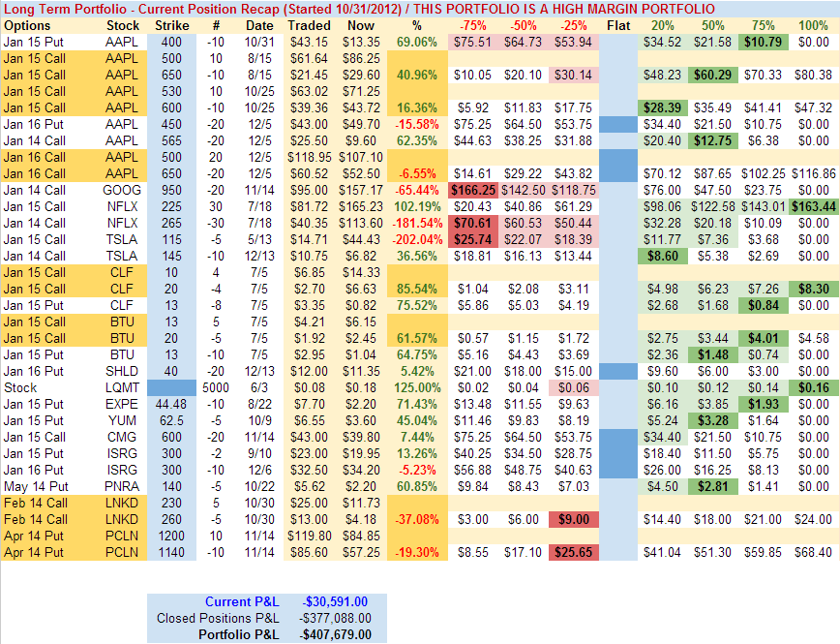
Task: Click the Strike column header
Action: click(171, 24)
